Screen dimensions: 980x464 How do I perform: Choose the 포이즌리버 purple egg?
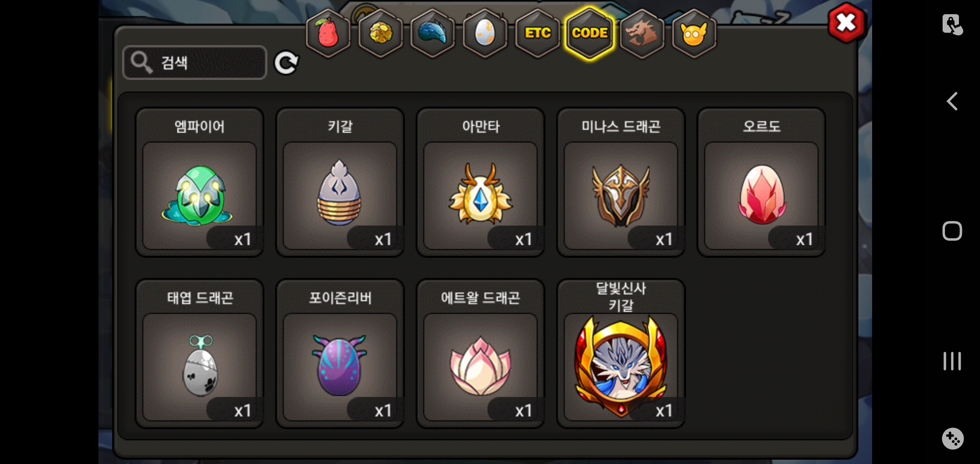(x=340, y=354)
